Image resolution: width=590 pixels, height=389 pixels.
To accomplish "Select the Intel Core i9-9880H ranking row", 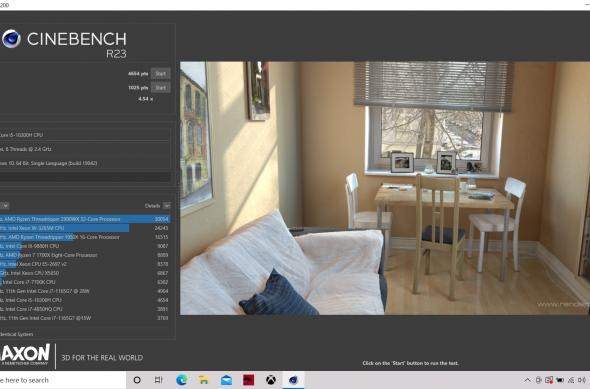I will pos(85,246).
